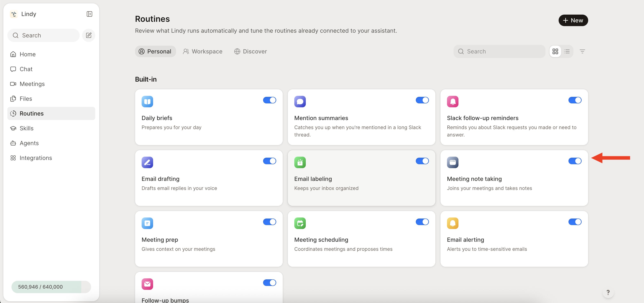Click the sidebar Search field
Image resolution: width=644 pixels, height=303 pixels.
(44, 35)
